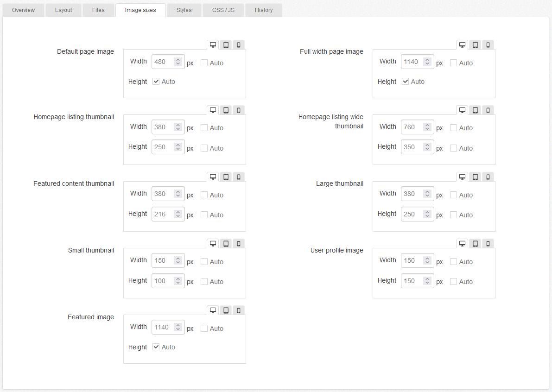Switch to the History tab
The height and width of the screenshot is (392, 552).
[x=263, y=10]
